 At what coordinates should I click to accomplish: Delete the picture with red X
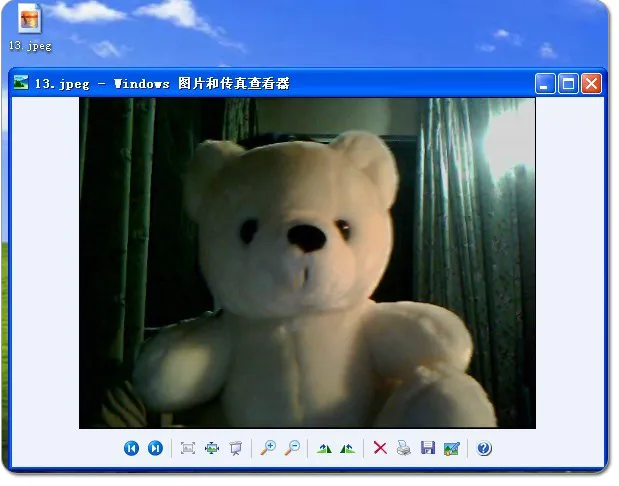[x=380, y=448]
